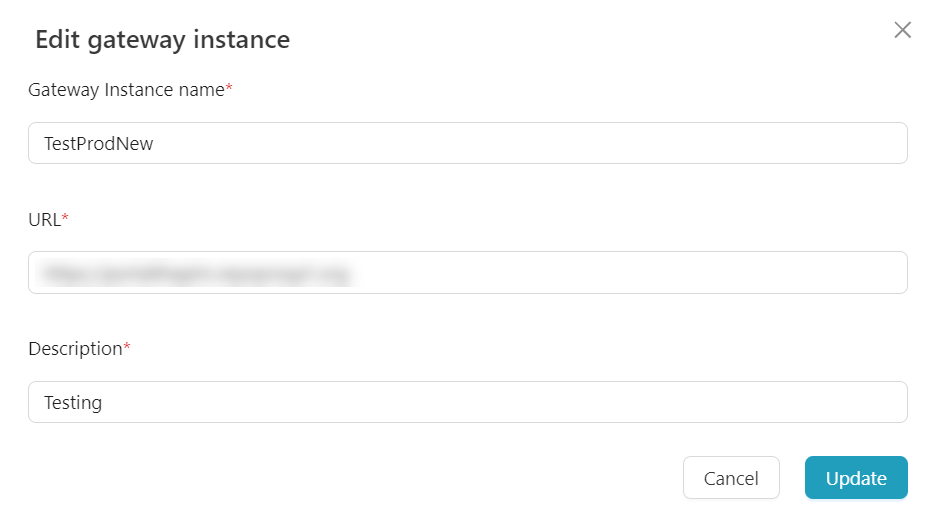
Task: Dismiss the dialog using the X icon
Action: click(902, 30)
